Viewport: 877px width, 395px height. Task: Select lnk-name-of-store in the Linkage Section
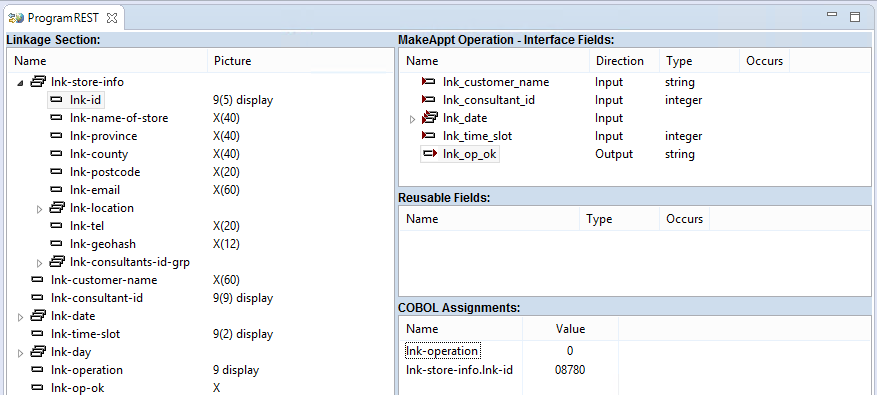(119, 118)
